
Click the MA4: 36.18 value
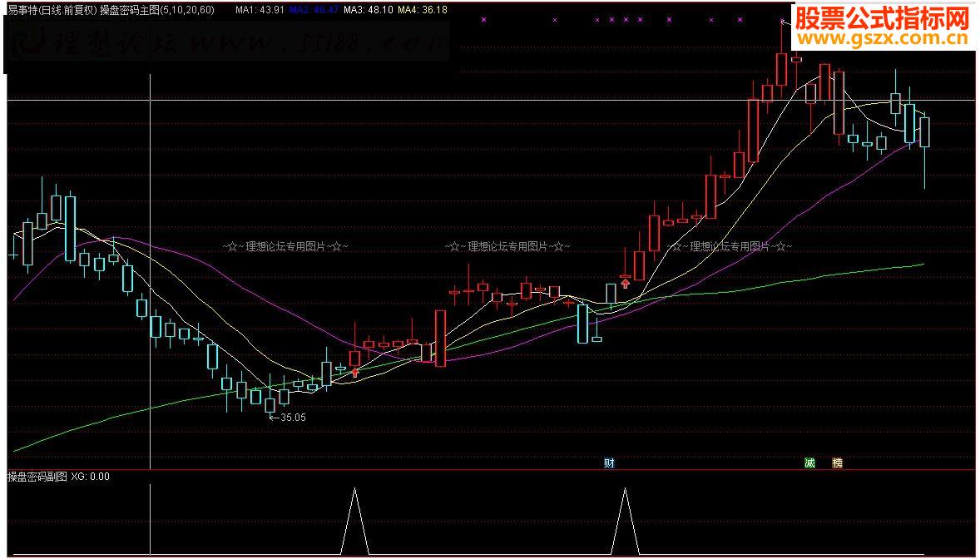(x=423, y=10)
